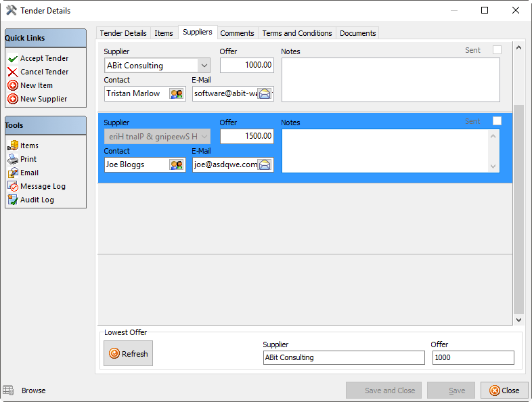This screenshot has height=402, width=532.
Task: Click the Browse grid icon in status bar
Action: tap(8, 390)
